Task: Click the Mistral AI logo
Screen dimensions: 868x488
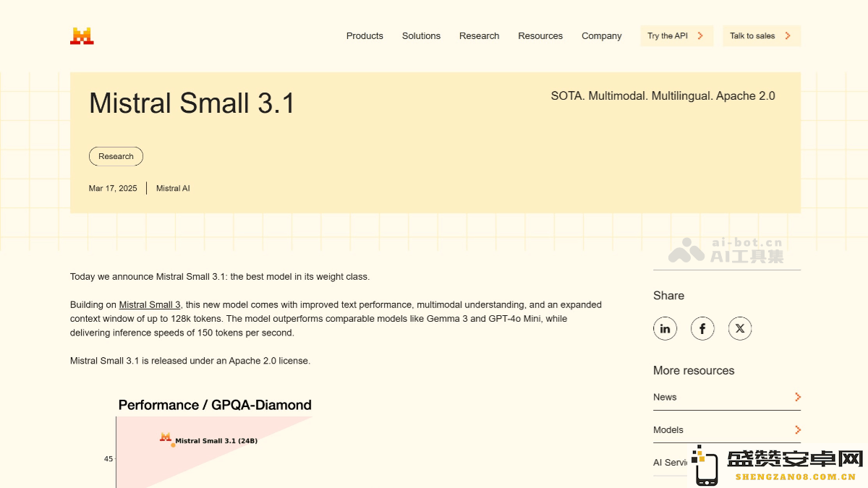Action: [x=82, y=36]
